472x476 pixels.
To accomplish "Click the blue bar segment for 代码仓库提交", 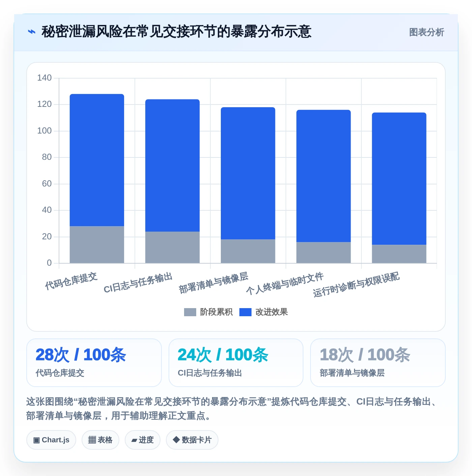I will 97,160.
